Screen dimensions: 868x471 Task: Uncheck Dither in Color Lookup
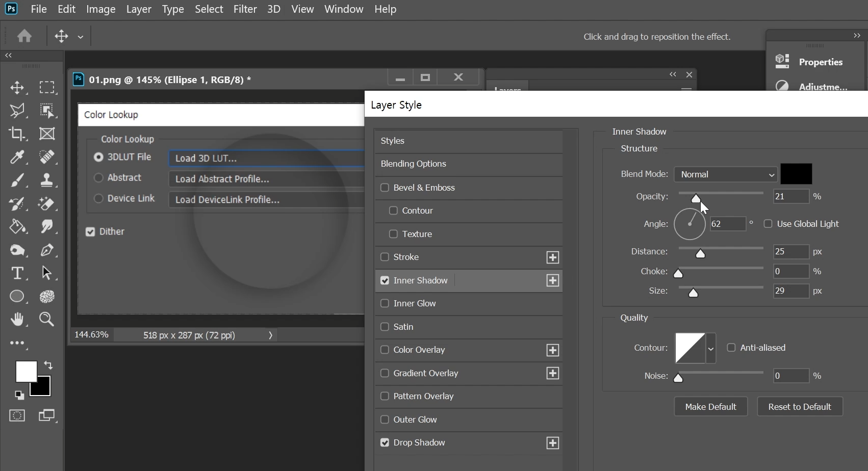pos(90,232)
